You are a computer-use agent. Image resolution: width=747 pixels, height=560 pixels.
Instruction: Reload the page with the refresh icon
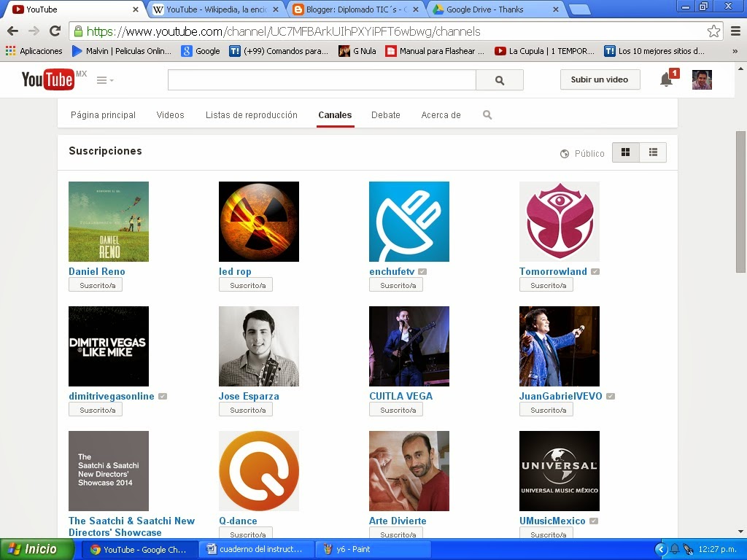pyautogui.click(x=55, y=31)
